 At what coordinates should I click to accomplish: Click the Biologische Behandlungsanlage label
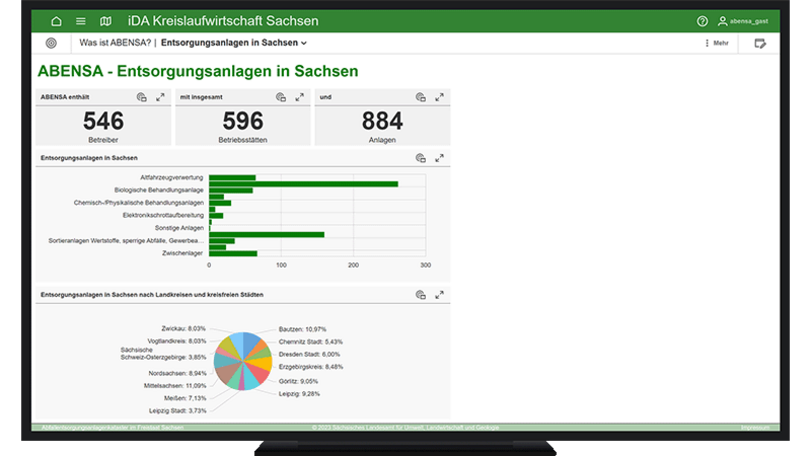click(159, 190)
